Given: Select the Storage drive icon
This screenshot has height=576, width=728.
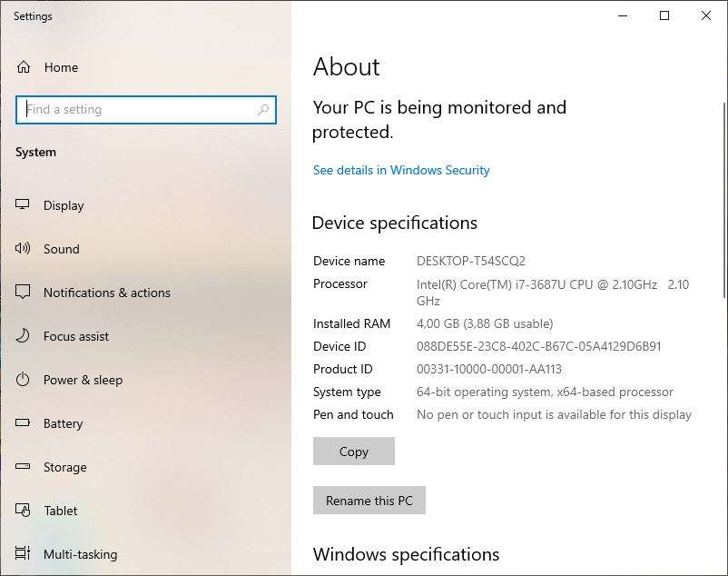Looking at the screenshot, I should [x=25, y=467].
